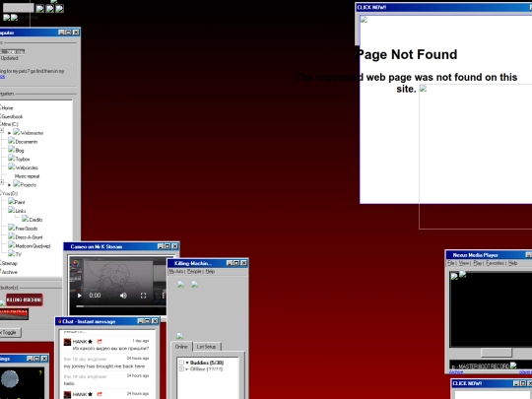Open File menu in Nexus Media Player
The height and width of the screenshot is (399, 532).
pos(450,263)
